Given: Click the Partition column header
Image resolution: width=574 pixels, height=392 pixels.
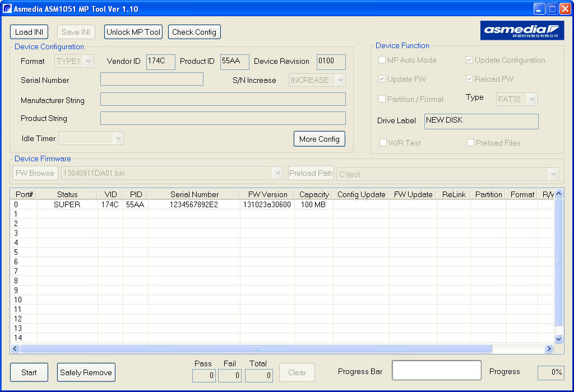Looking at the screenshot, I should (488, 194).
